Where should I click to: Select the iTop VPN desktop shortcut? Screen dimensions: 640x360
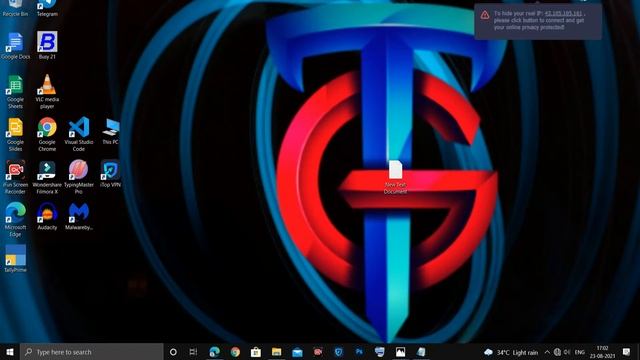[x=111, y=174]
